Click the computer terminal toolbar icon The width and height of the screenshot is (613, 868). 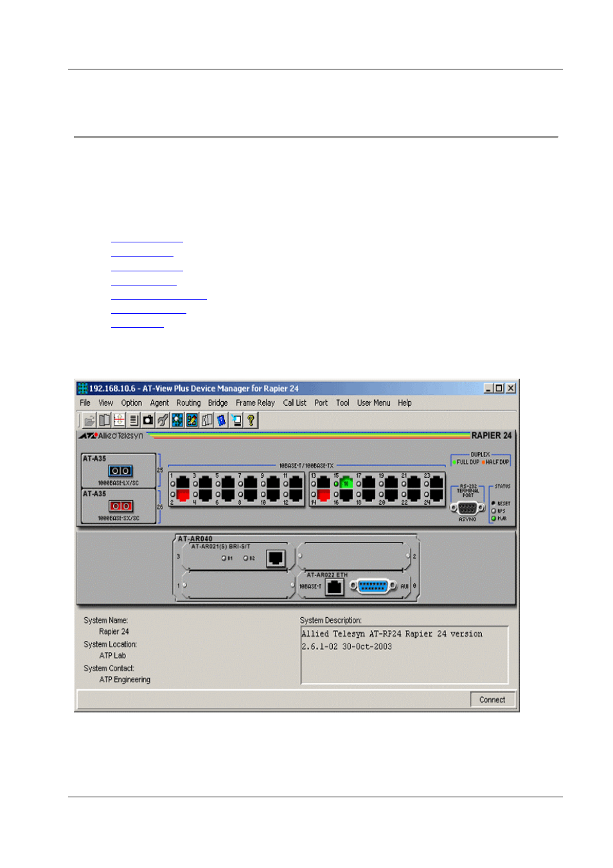[x=236, y=420]
